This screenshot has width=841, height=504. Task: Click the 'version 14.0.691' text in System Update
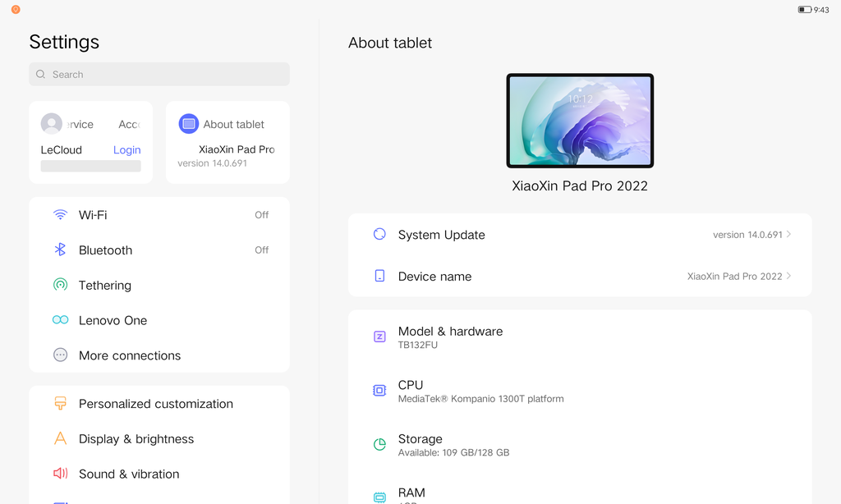pos(747,234)
